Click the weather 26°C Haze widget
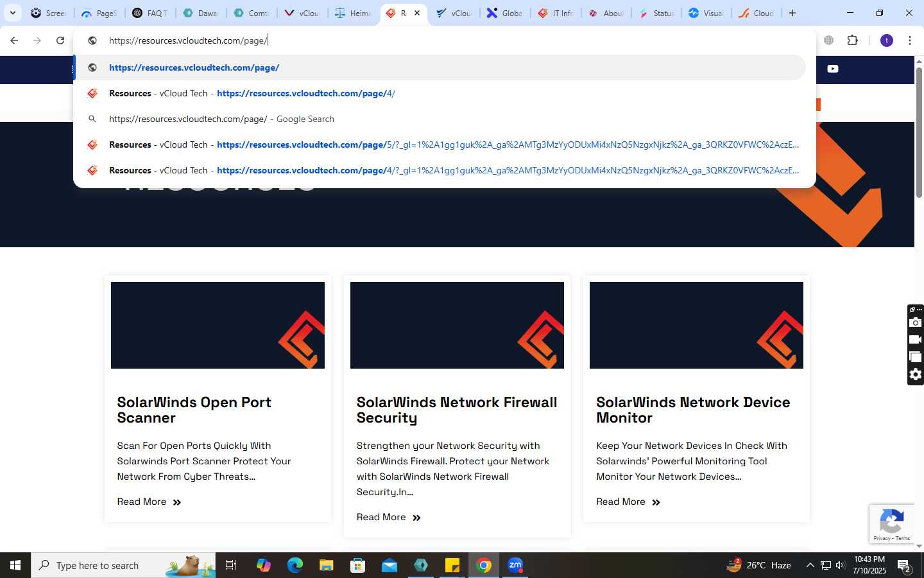The image size is (924, 578). [758, 565]
